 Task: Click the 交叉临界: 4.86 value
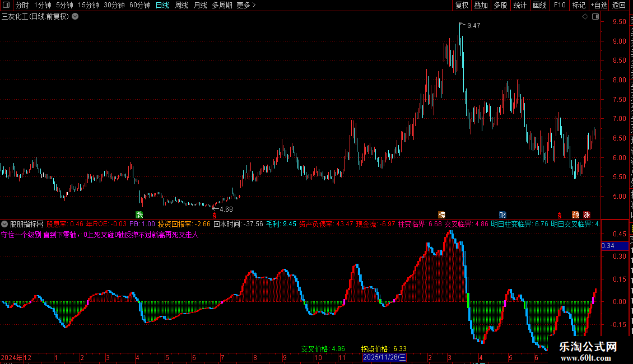pos(466,224)
